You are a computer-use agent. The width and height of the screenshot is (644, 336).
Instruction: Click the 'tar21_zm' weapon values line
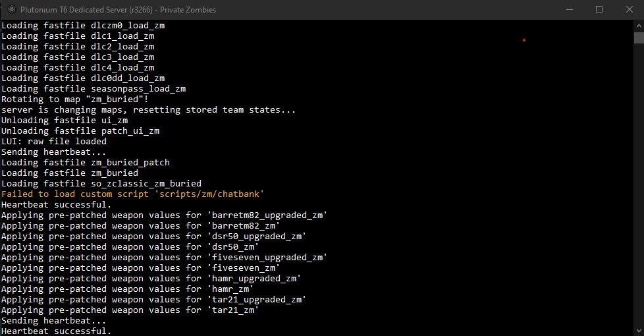(x=130, y=310)
